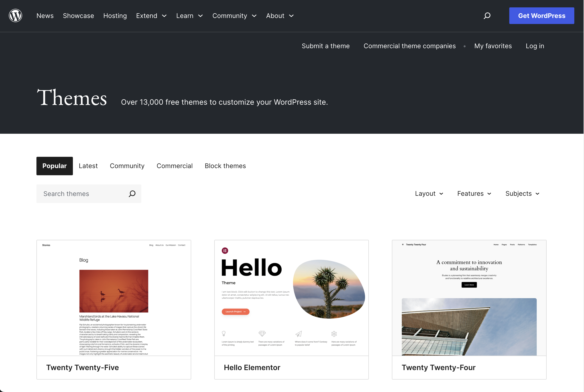Open the Hello Elementor theme thumbnail
The width and height of the screenshot is (584, 392).
(291, 297)
